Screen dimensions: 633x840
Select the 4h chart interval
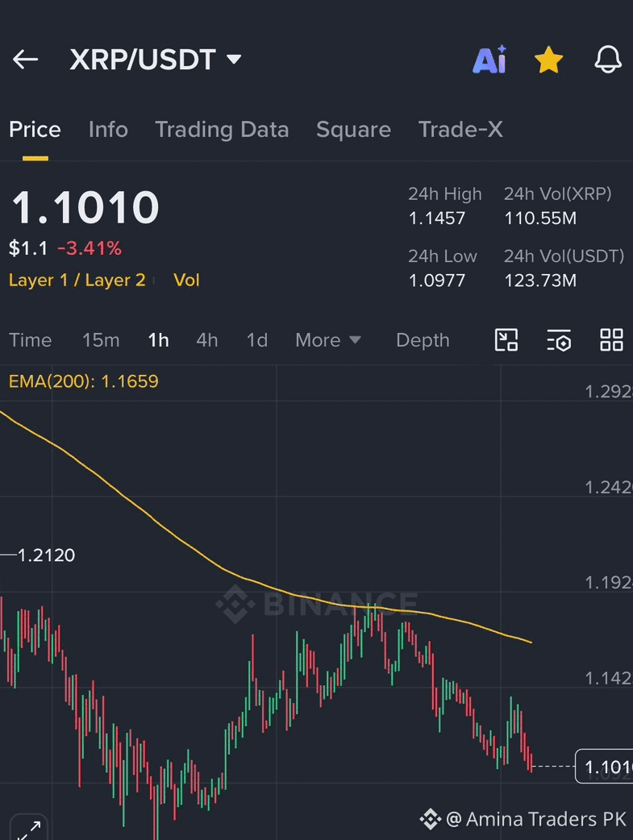(x=207, y=340)
